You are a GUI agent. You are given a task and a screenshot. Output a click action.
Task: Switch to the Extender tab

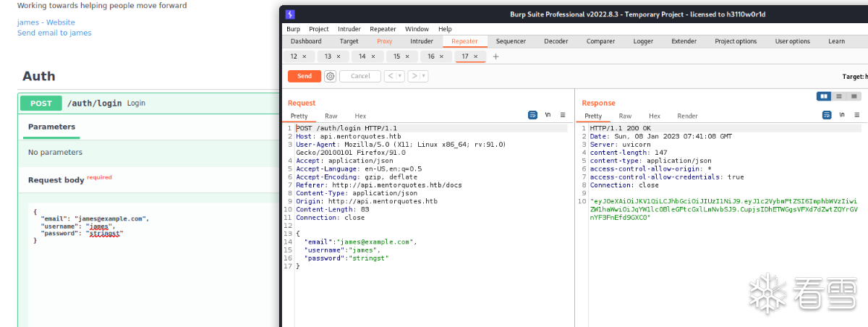click(x=684, y=41)
